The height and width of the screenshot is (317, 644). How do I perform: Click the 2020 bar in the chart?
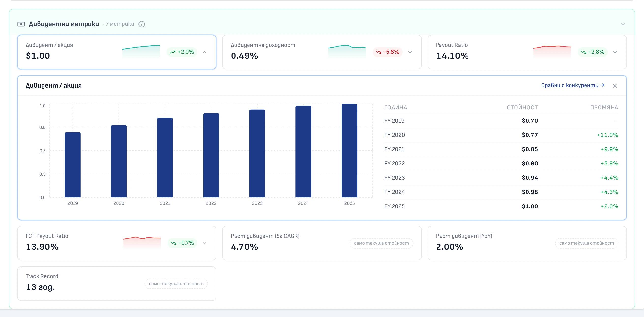[119, 161]
